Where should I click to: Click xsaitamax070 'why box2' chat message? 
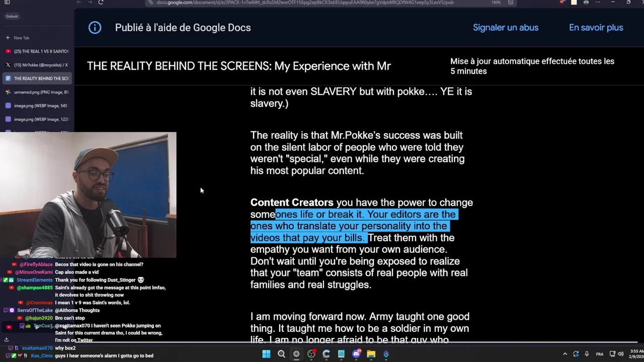65,348
